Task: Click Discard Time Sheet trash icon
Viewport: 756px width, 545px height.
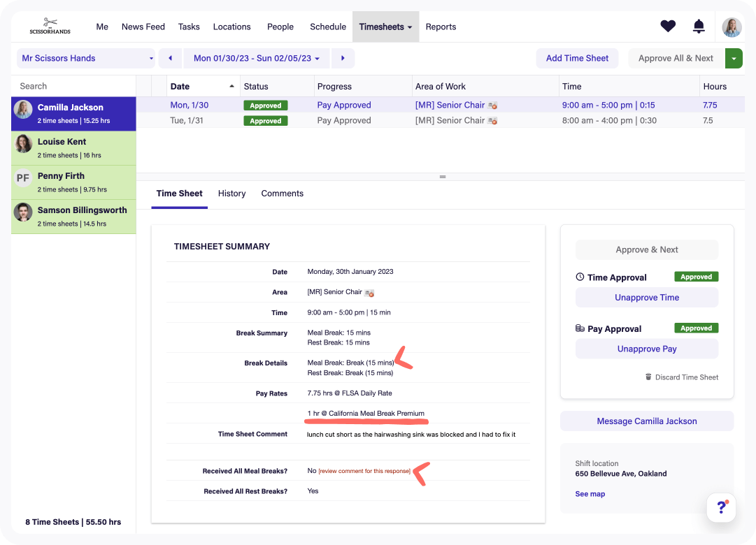Action: coord(648,377)
